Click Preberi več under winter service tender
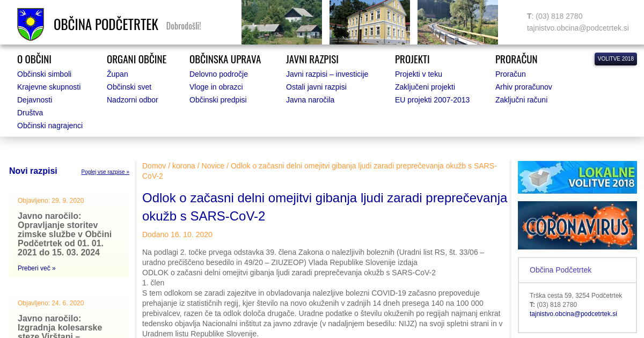This screenshot has height=338, width=644. (36, 268)
